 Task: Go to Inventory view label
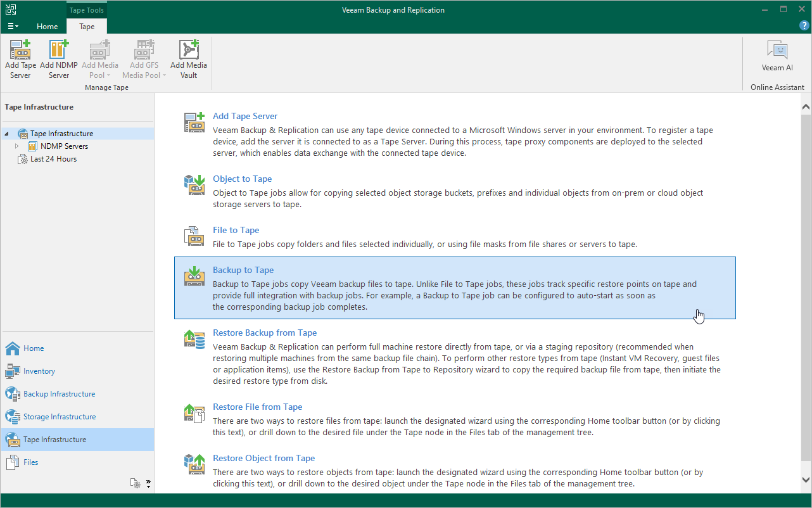(39, 371)
